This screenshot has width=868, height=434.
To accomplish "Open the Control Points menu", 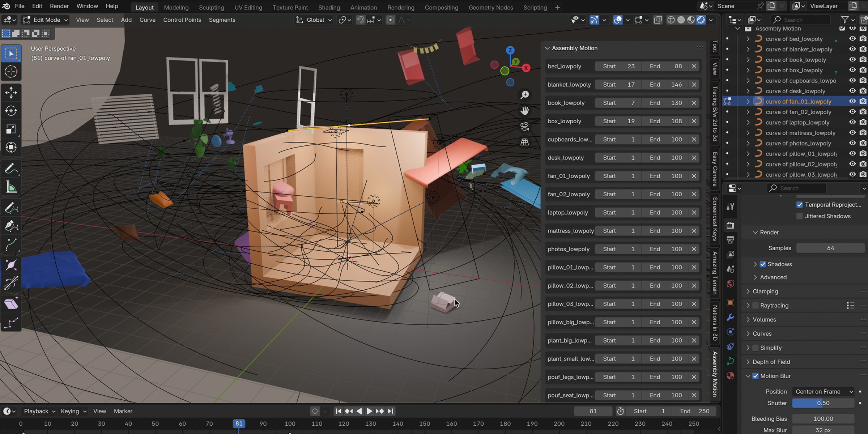I will pos(182,20).
